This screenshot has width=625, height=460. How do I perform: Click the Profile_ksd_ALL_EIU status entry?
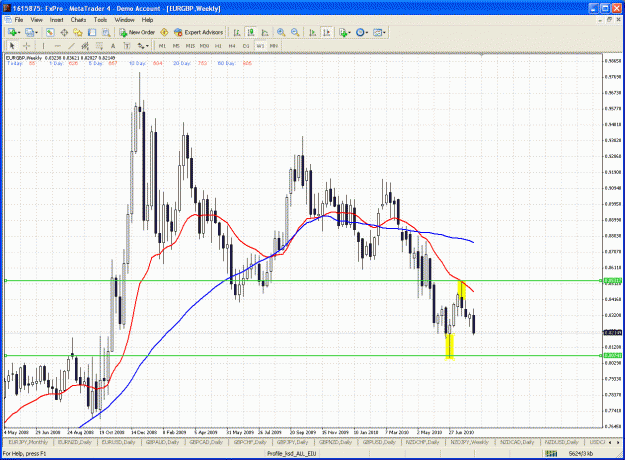click(x=291, y=453)
